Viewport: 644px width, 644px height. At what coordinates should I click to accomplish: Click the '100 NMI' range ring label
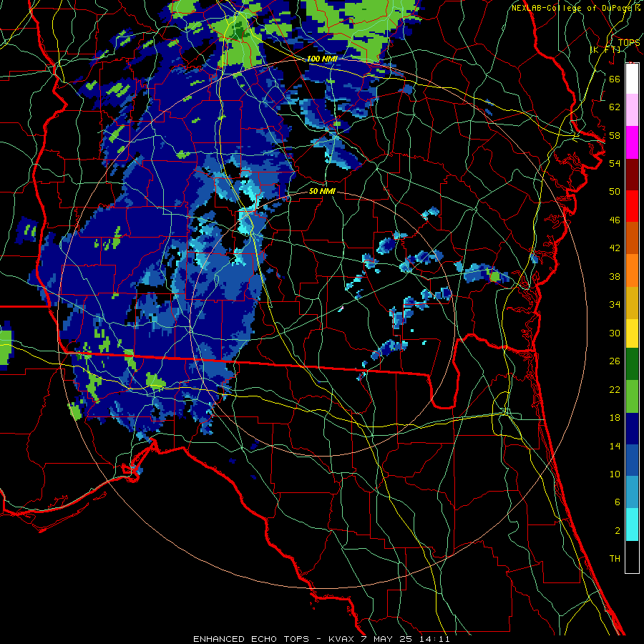point(322,59)
